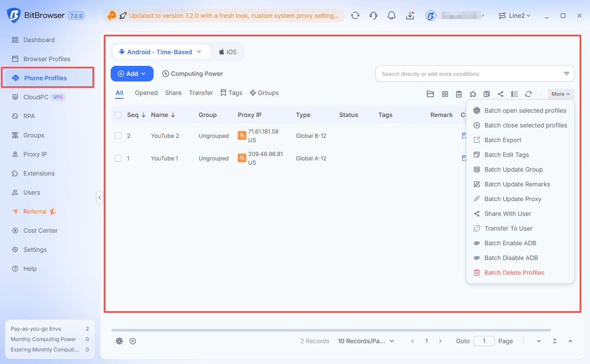Open the Transfer tab

point(201,93)
